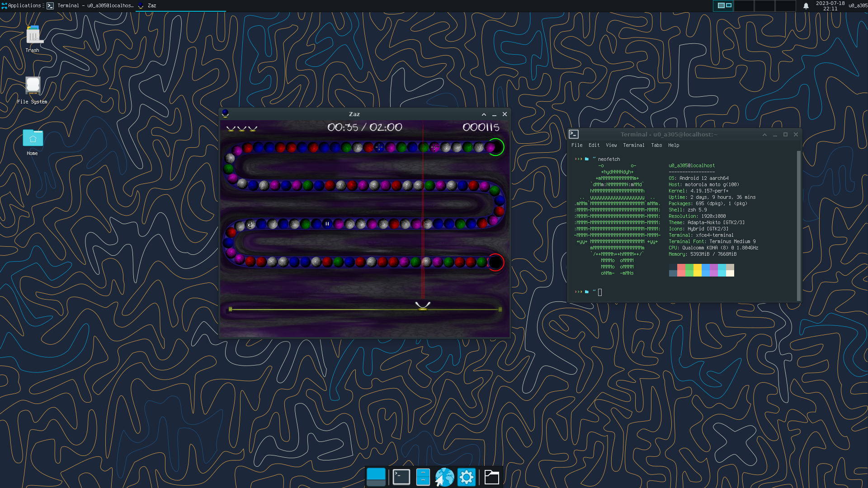Click the Zaz window title text

[x=354, y=114]
